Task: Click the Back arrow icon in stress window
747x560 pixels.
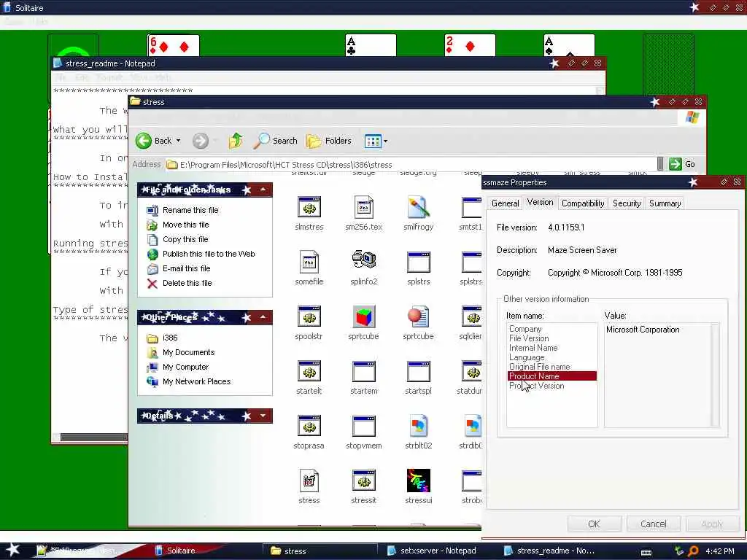Action: (144, 141)
